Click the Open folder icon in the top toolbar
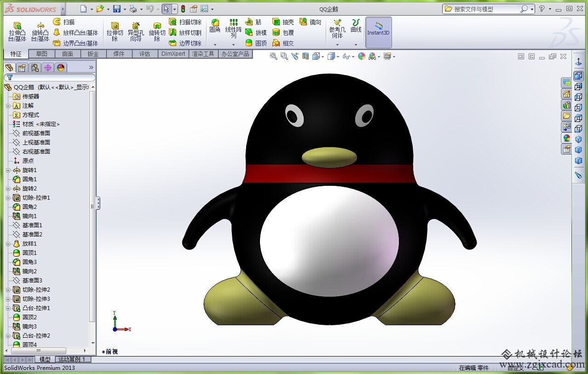 pyautogui.click(x=100, y=9)
